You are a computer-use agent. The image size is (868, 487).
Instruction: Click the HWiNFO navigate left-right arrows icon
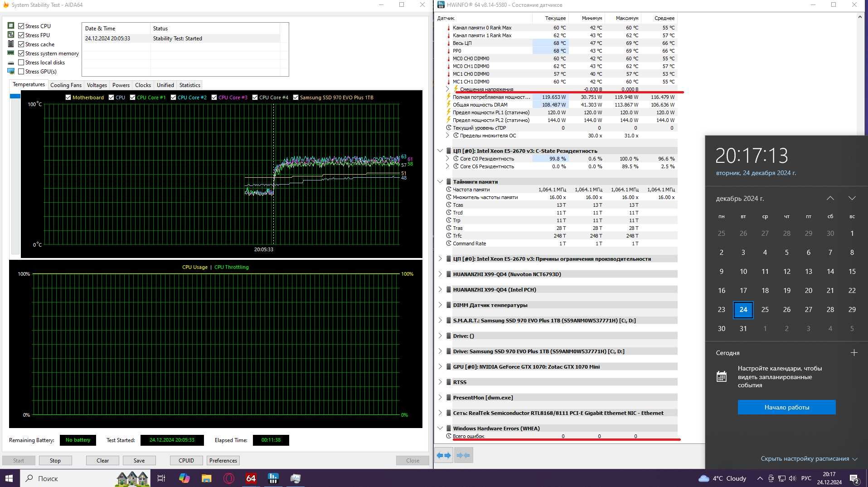coord(444,455)
